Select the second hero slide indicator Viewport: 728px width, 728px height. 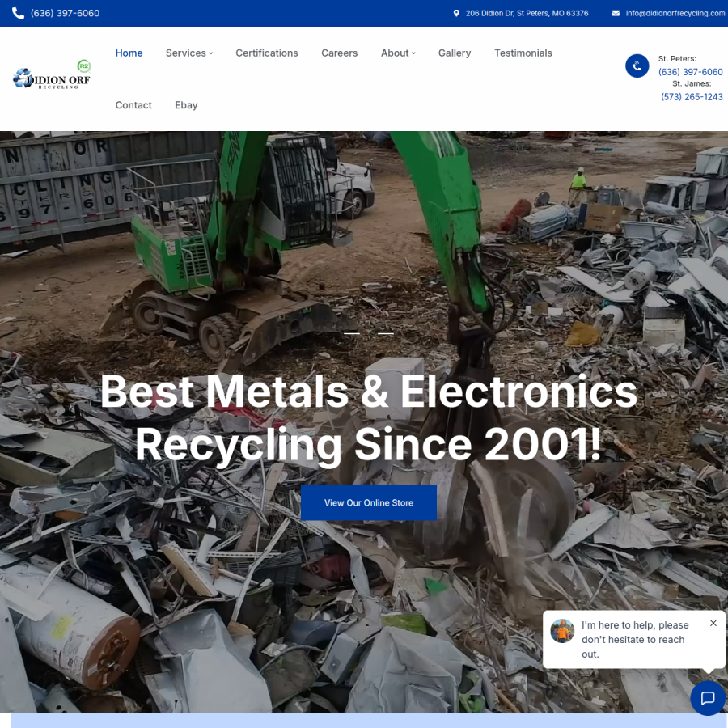pos(385,333)
